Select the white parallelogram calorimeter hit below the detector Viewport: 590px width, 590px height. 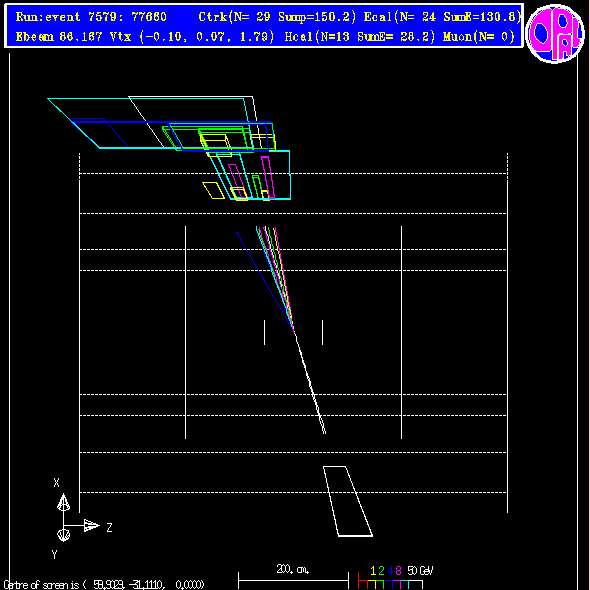[x=348, y=501]
